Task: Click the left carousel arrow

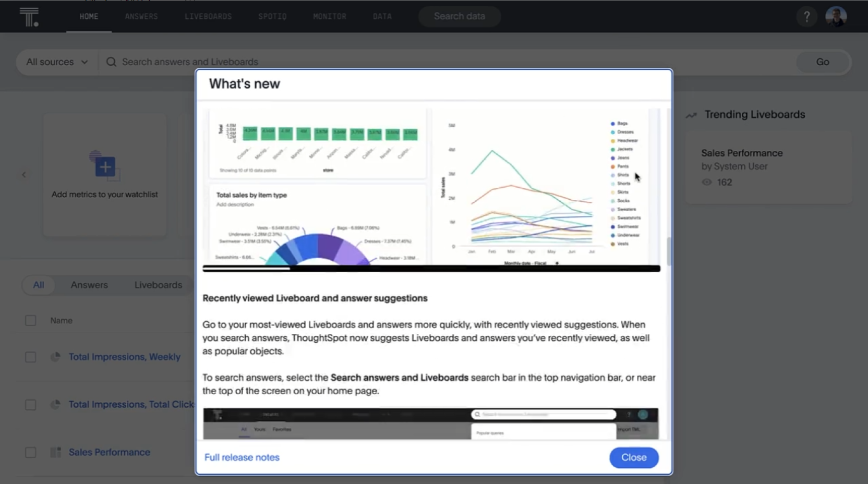Action: pos(24,175)
